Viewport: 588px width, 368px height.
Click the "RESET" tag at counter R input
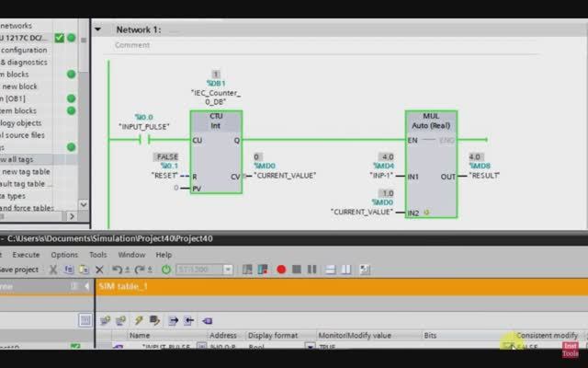tap(164, 176)
